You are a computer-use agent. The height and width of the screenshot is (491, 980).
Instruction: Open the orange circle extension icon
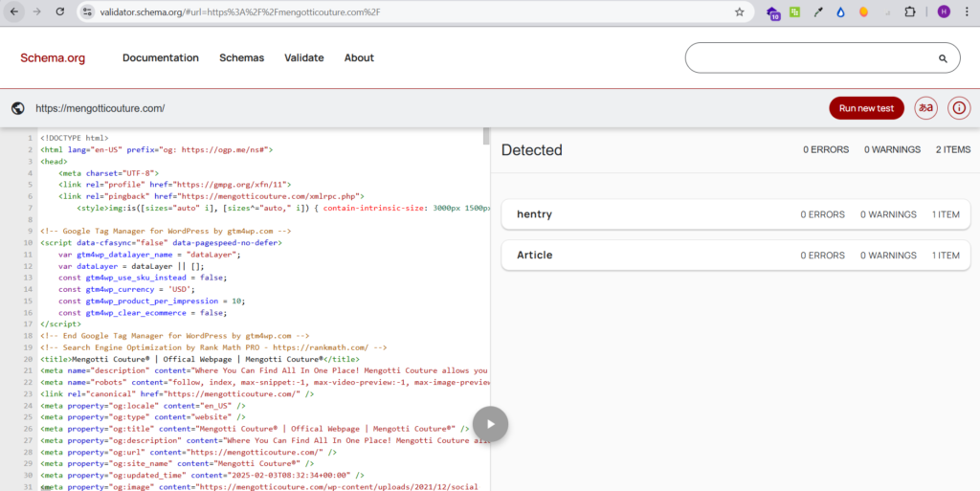pos(864,11)
